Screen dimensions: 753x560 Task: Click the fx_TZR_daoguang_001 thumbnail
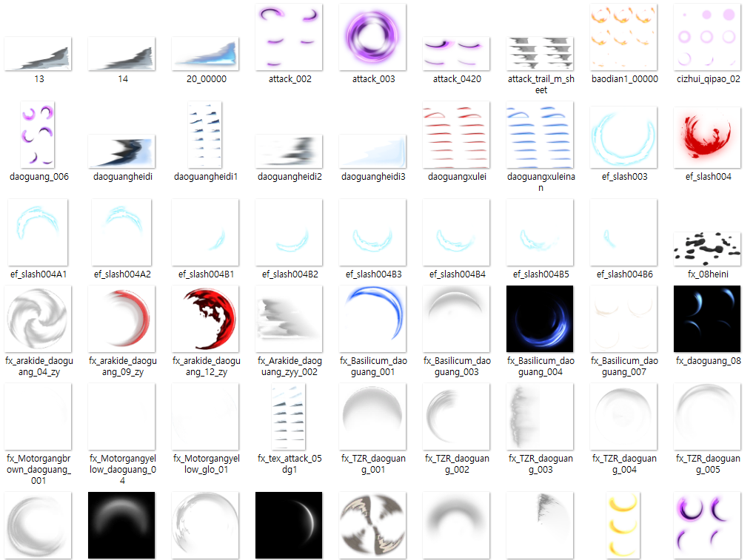coord(372,416)
